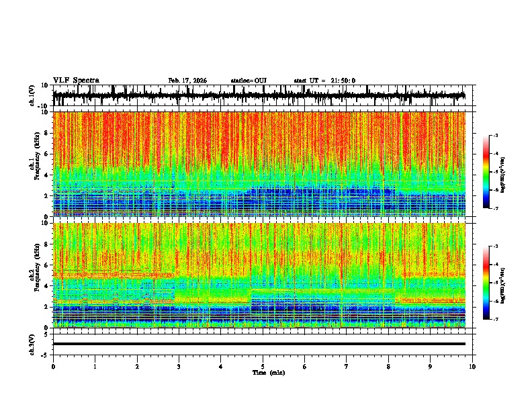Click the ch.3(V) axis label

pyautogui.click(x=32, y=345)
